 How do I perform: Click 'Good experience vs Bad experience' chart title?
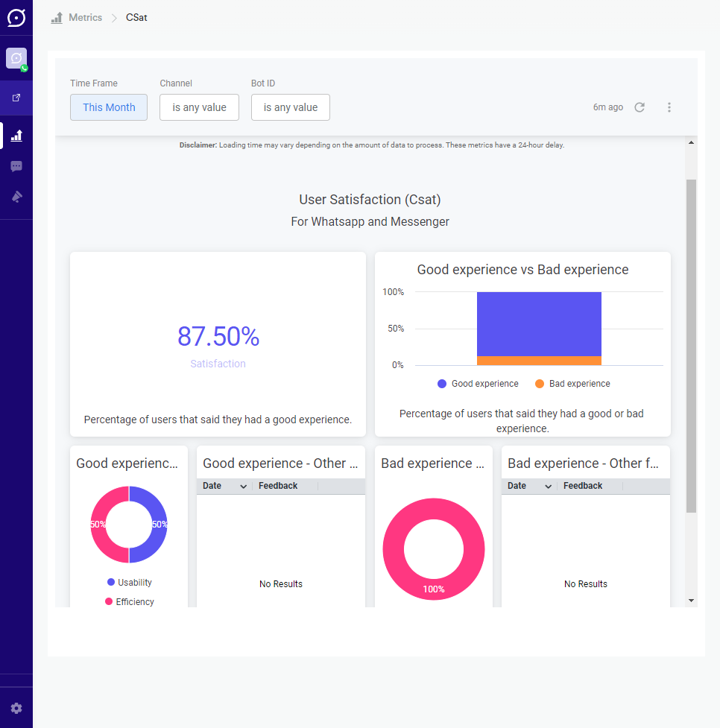coord(522,269)
